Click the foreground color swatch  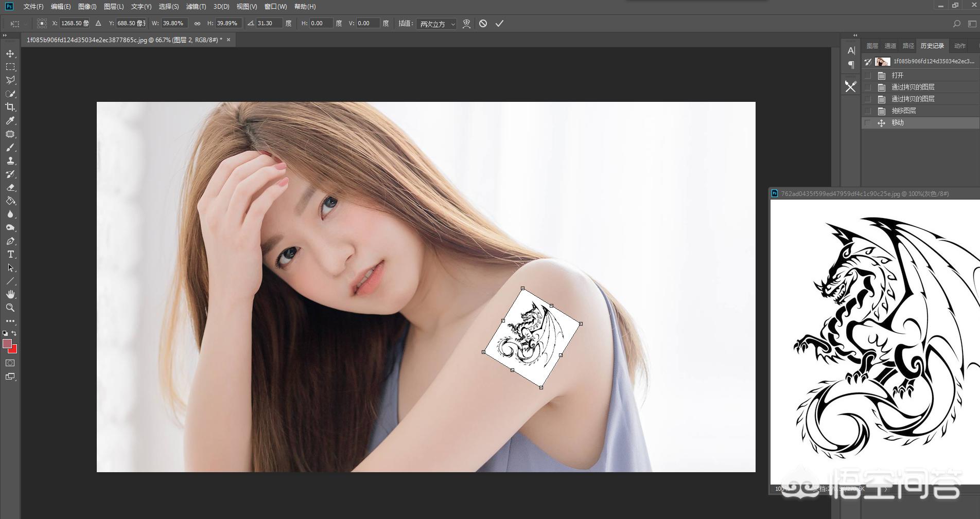(x=7, y=344)
